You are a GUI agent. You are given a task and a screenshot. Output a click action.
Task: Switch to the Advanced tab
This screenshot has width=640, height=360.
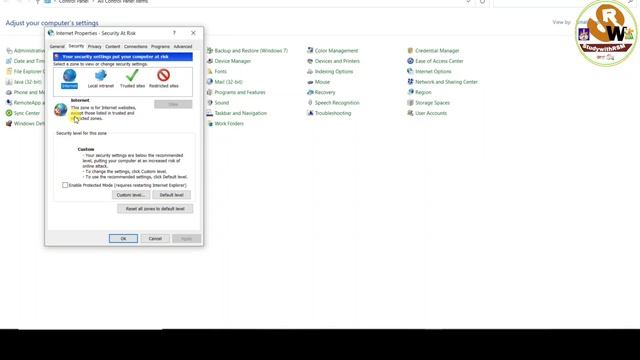(x=182, y=47)
